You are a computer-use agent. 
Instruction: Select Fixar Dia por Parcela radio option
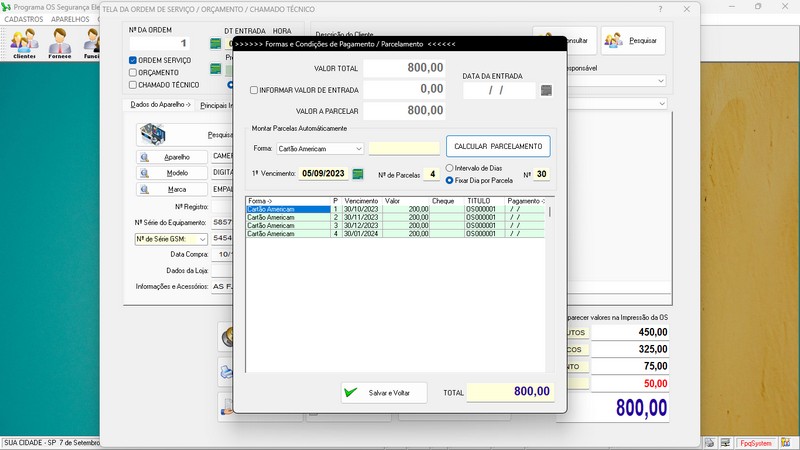[x=449, y=180]
